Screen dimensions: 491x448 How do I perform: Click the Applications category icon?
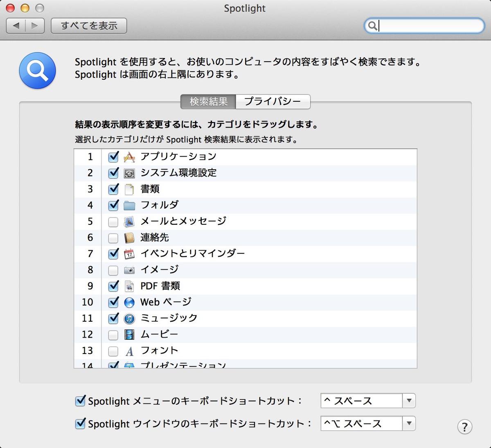click(x=129, y=157)
